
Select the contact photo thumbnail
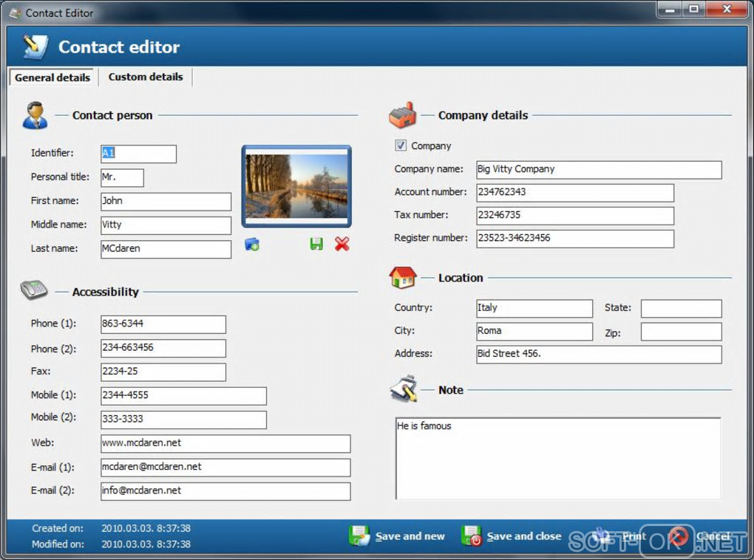click(x=296, y=186)
